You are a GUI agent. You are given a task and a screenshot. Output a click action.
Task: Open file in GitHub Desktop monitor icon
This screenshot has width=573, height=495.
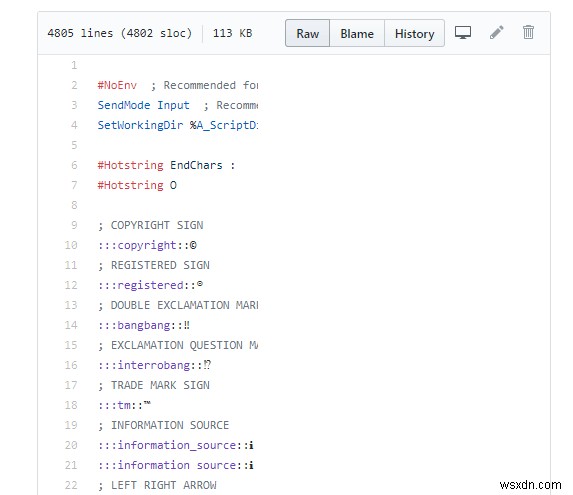point(463,33)
